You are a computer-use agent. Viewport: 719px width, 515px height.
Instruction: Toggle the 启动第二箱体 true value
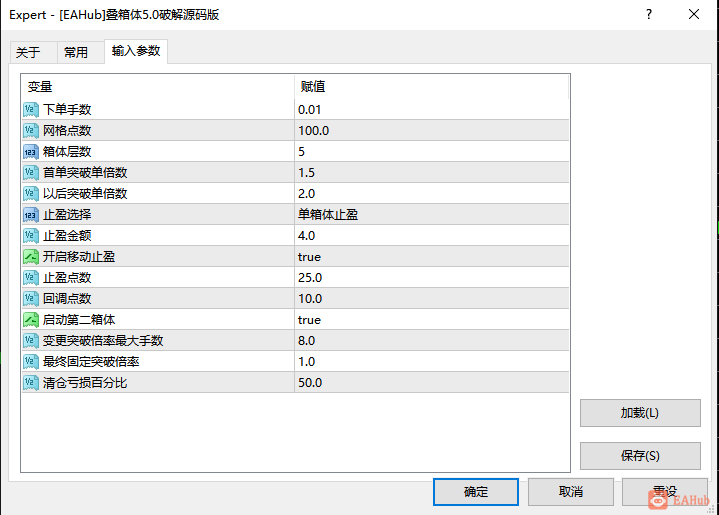pyautogui.click(x=431, y=320)
